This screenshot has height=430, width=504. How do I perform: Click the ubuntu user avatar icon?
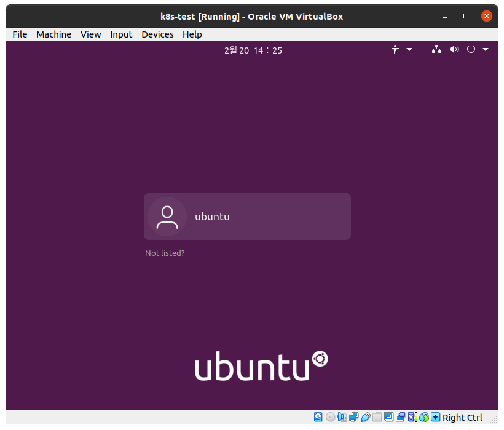(x=167, y=217)
